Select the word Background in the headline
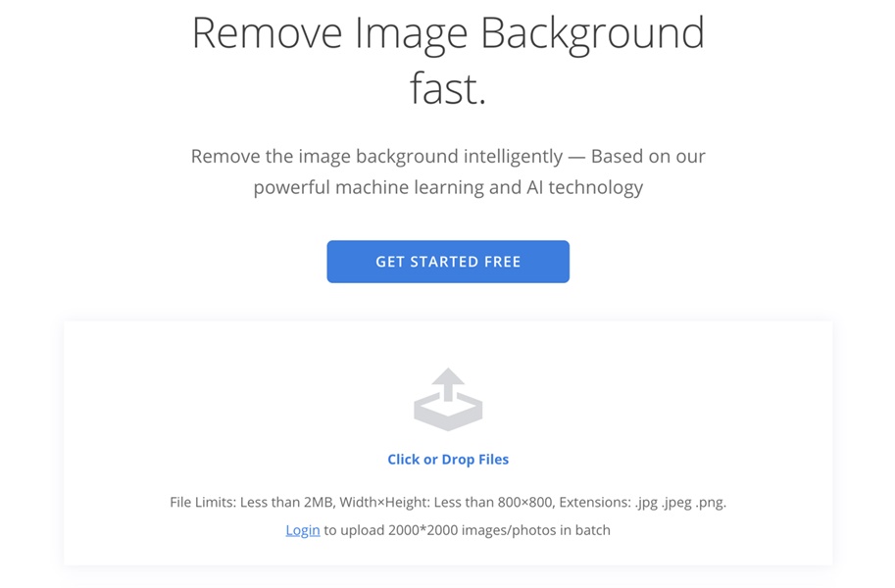895x588 pixels. (x=592, y=35)
